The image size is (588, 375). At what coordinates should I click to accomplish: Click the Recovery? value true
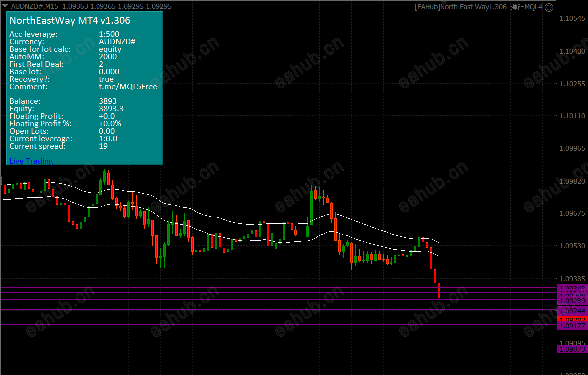click(106, 79)
